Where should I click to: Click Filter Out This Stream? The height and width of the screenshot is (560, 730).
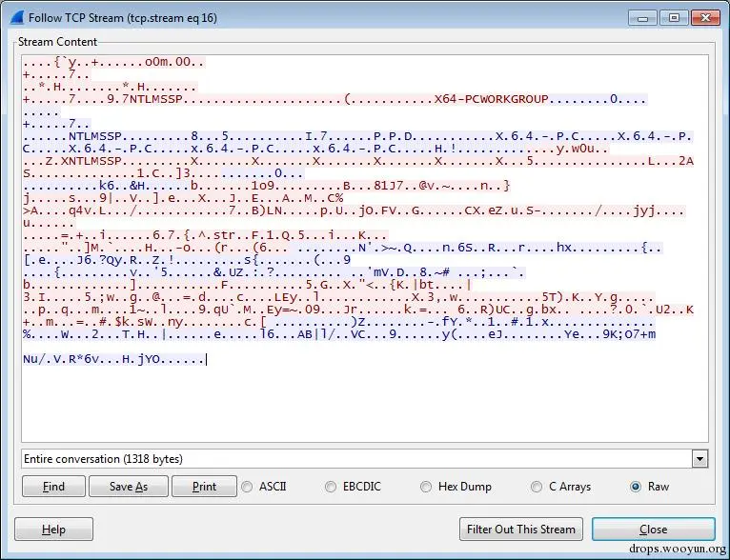tap(521, 530)
